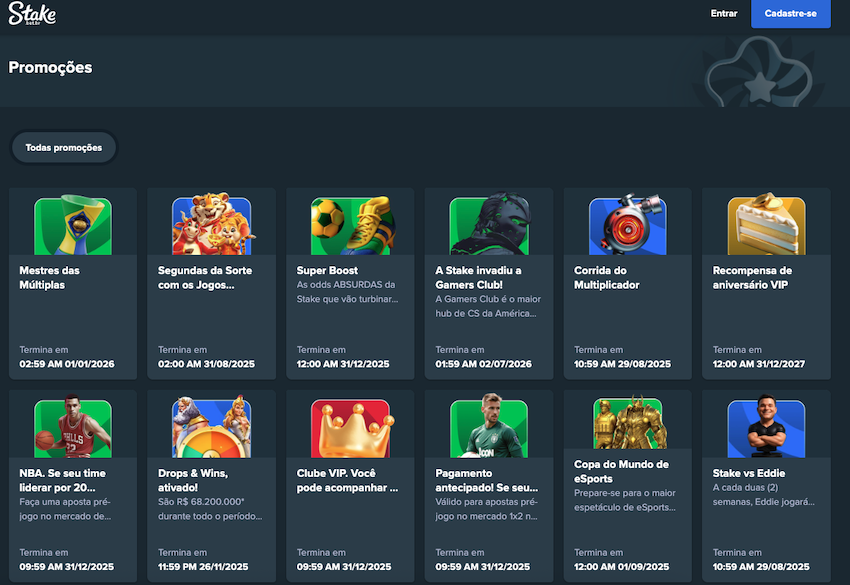Click 'Prepare-se para o maior espetáculo' description
Viewport: 850px width, 585px height.
click(x=624, y=500)
